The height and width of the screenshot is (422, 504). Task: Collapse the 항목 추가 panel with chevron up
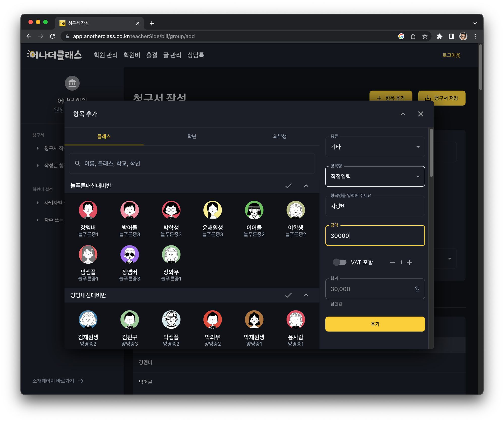click(x=403, y=114)
